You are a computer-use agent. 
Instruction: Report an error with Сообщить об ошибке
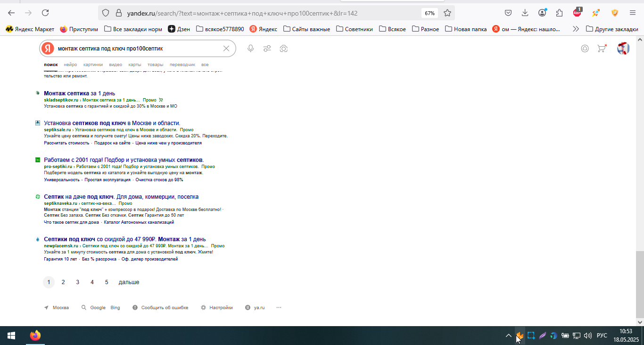click(x=160, y=307)
